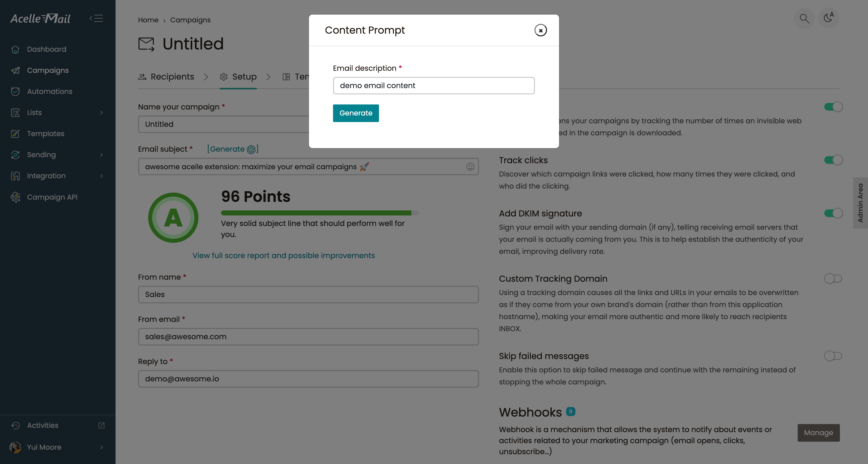Enable Custom Tracking Domain toggle
Viewport: 868px width, 464px height.
click(833, 279)
